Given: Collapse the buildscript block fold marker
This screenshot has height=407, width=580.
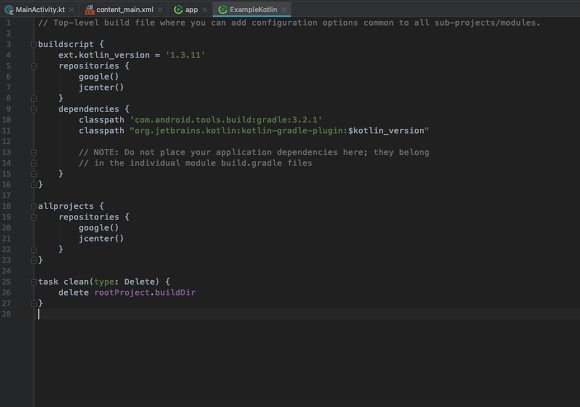Looking at the screenshot, I should (34, 44).
